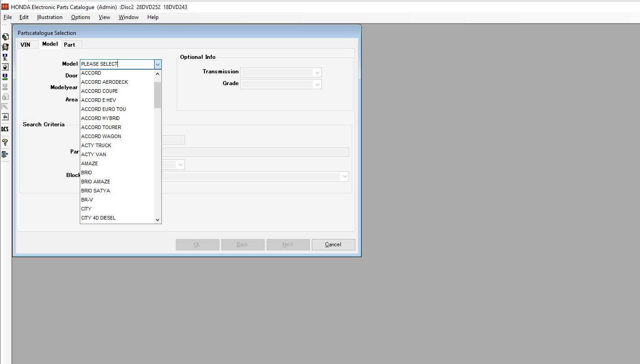Select BRIO AMAZE from model list
The width and height of the screenshot is (640, 364).
(x=117, y=182)
